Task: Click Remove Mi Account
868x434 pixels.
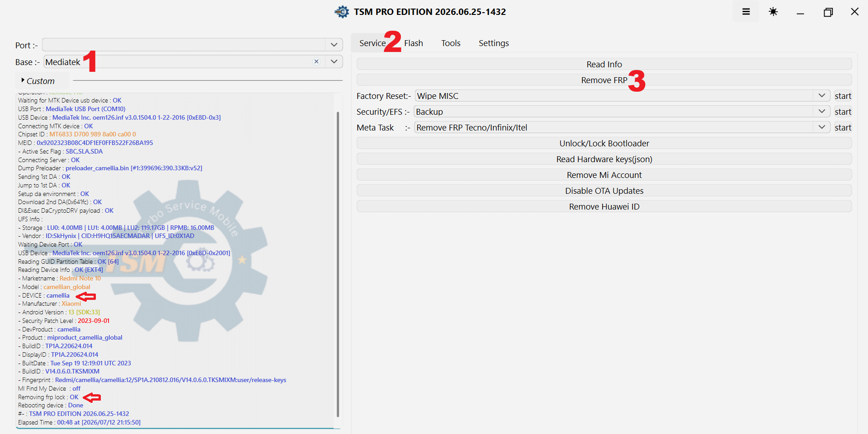Action: pyautogui.click(x=604, y=175)
